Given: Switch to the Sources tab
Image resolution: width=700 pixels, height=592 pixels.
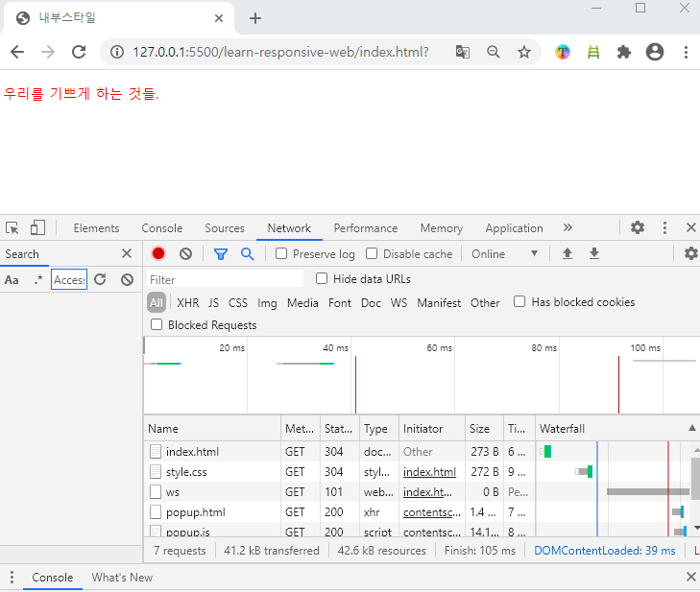Looking at the screenshot, I should pos(225,228).
